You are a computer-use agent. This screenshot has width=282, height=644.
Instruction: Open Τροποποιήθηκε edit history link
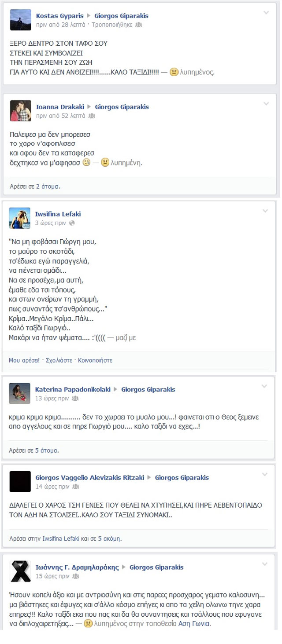point(112,25)
